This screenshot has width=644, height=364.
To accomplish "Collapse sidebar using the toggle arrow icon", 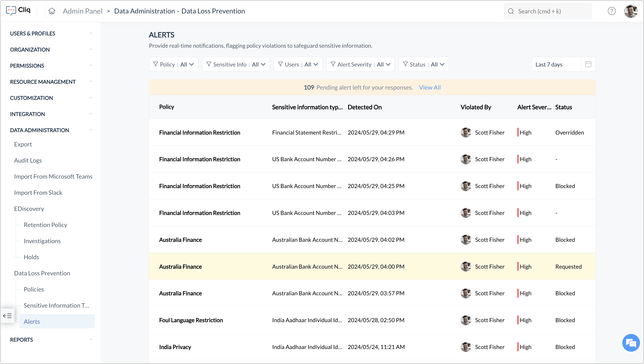I will tap(7, 316).
